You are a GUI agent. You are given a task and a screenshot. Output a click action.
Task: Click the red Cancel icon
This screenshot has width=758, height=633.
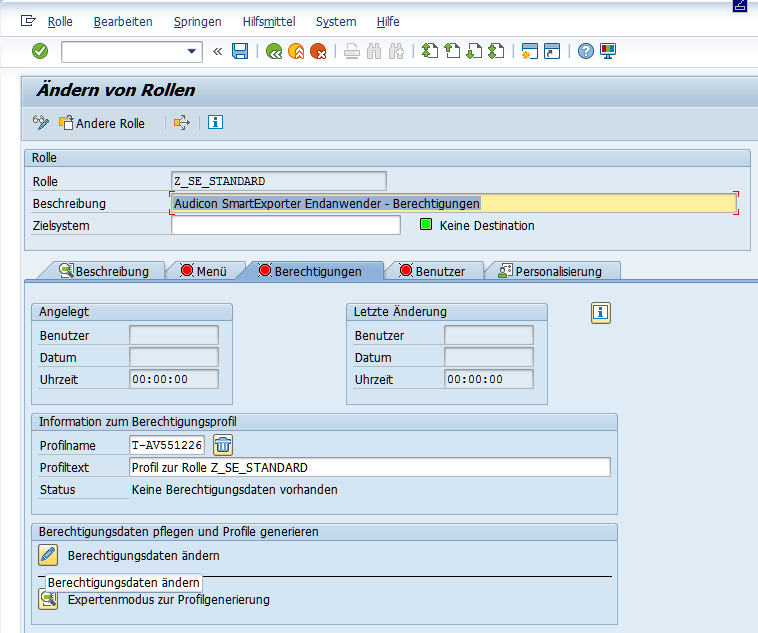318,51
